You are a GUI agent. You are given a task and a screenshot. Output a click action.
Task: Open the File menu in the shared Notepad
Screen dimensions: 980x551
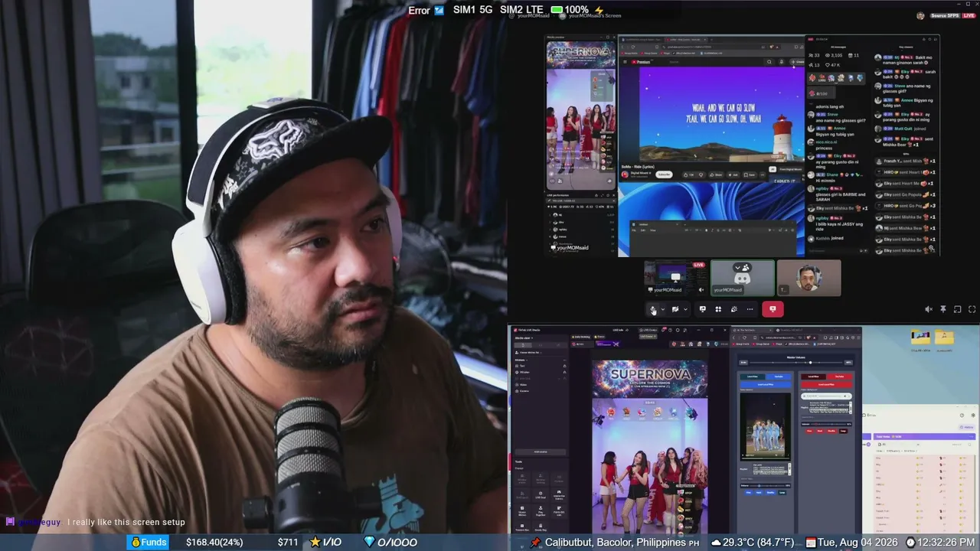(x=634, y=230)
